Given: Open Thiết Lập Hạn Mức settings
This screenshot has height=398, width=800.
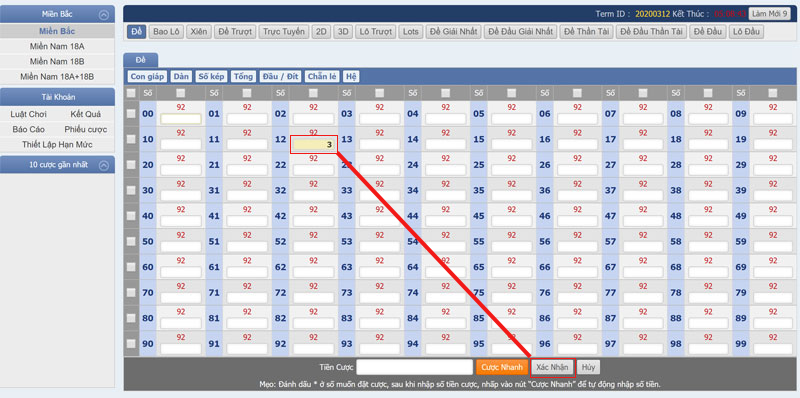Looking at the screenshot, I should pos(57,144).
